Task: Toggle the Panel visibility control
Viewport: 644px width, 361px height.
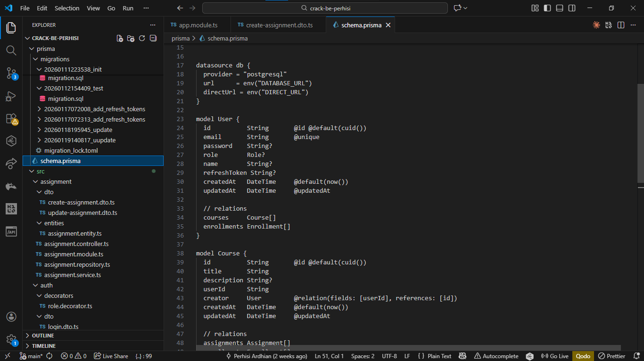Action: (x=559, y=8)
